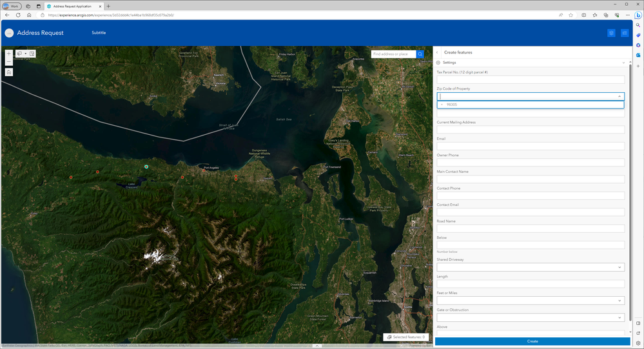The width and height of the screenshot is (644, 349).
Task: Click sidebar plus to add app
Action: 638,66
